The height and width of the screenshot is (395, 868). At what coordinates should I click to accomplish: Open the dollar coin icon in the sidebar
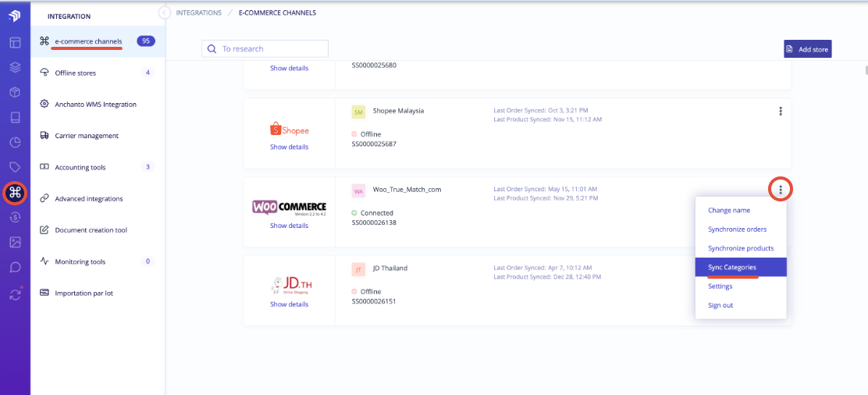pyautogui.click(x=15, y=218)
